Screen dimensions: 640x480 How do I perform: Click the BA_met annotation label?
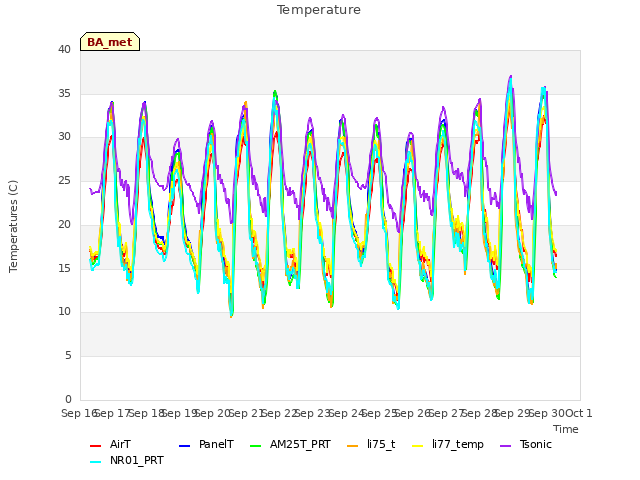click(x=110, y=42)
